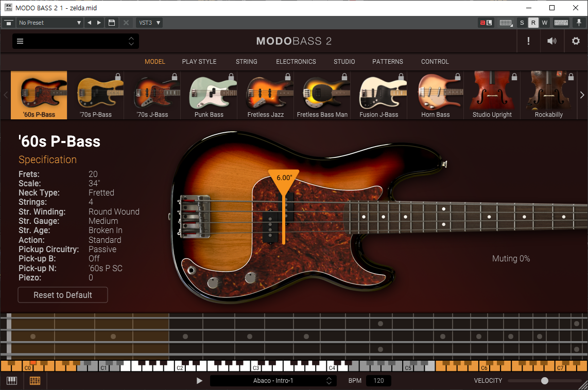The image size is (588, 390).
Task: Click lock icon on Horn Bass
Action: [458, 77]
